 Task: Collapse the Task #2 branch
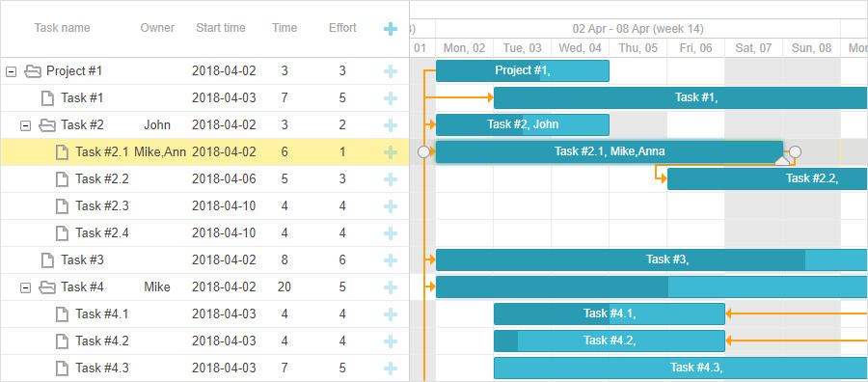[25, 125]
